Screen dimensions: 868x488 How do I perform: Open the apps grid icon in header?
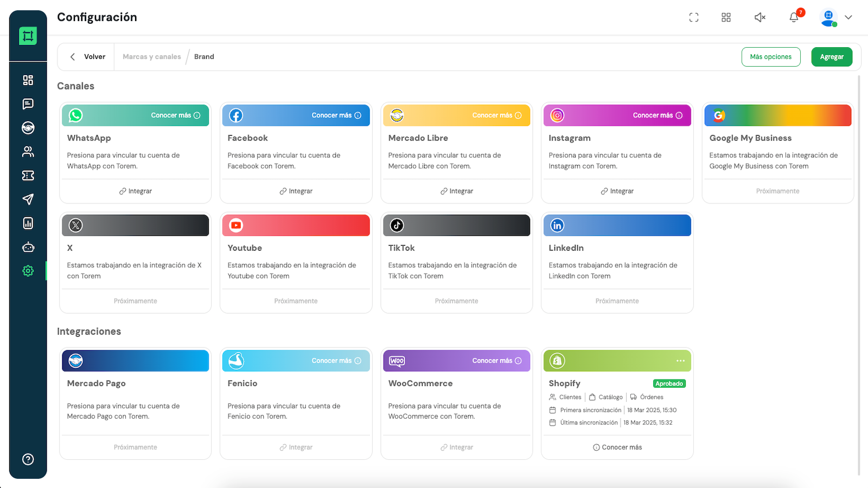point(726,17)
